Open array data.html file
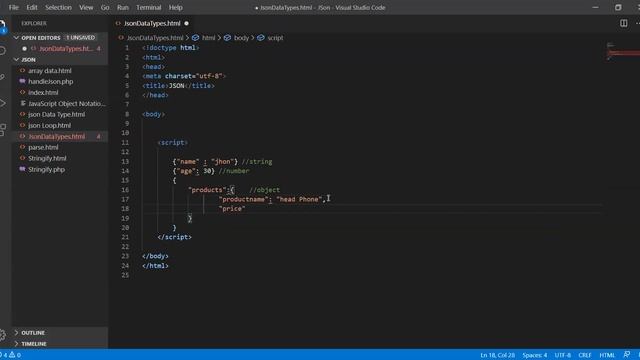The image size is (640, 360). (49, 71)
